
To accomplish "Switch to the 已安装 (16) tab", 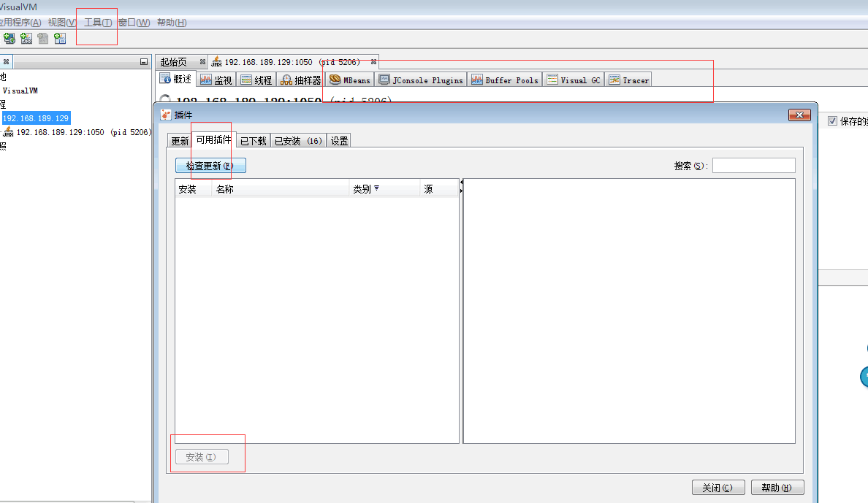I will (x=298, y=141).
